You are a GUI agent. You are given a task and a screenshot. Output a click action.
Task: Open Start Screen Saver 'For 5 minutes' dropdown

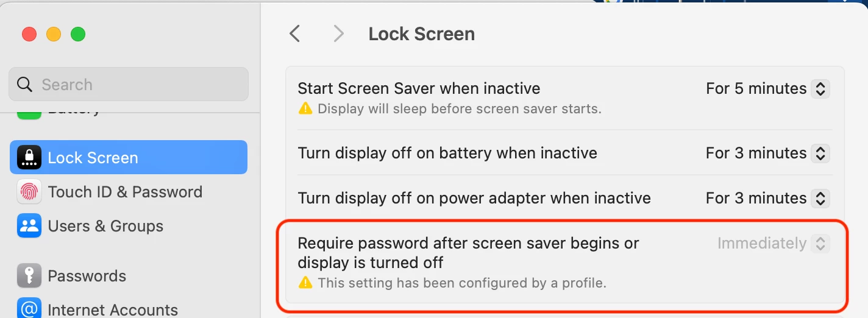[767, 88]
